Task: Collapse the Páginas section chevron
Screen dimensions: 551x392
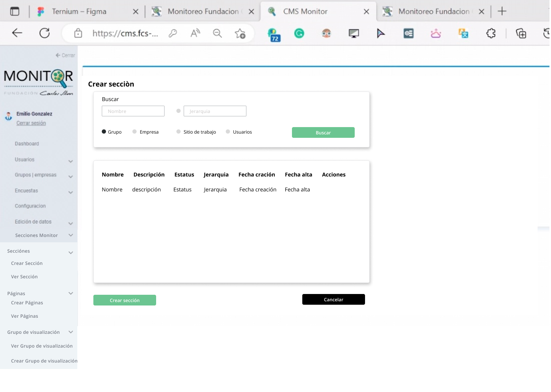Action: click(70, 293)
